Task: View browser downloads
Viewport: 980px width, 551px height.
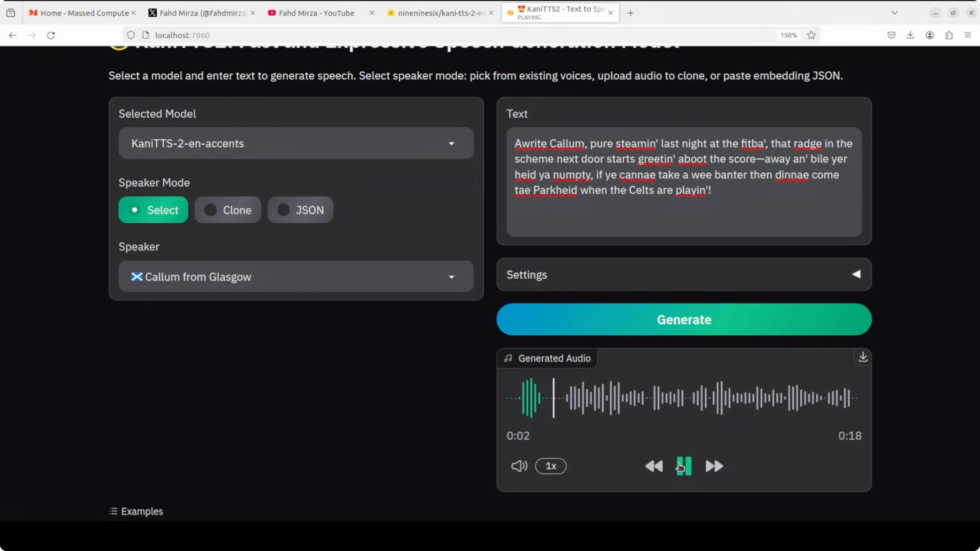Action: click(910, 35)
